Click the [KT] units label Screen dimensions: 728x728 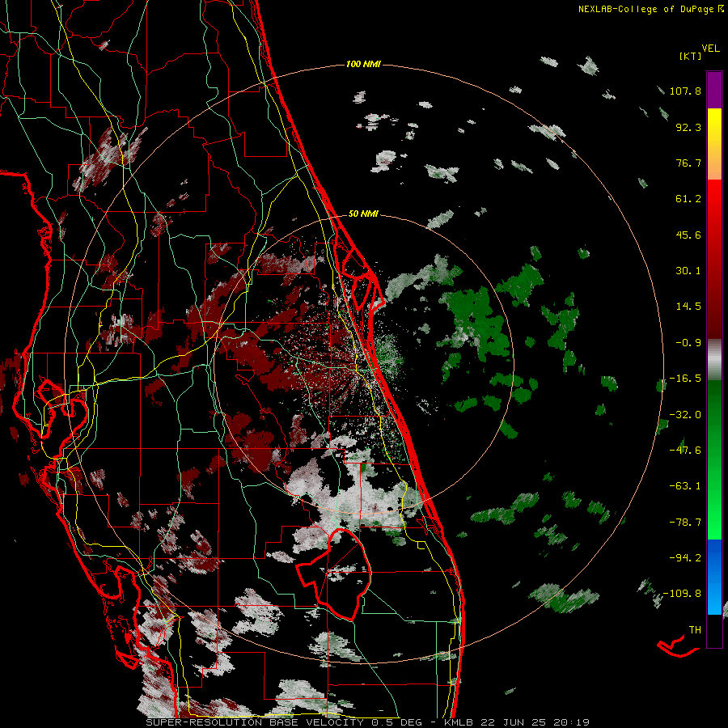(x=691, y=56)
